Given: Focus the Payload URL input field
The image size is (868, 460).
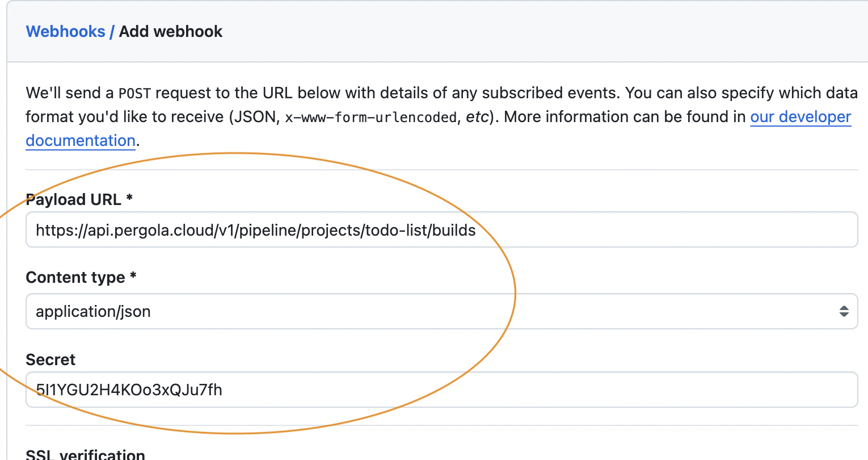Looking at the screenshot, I should coord(624,230).
